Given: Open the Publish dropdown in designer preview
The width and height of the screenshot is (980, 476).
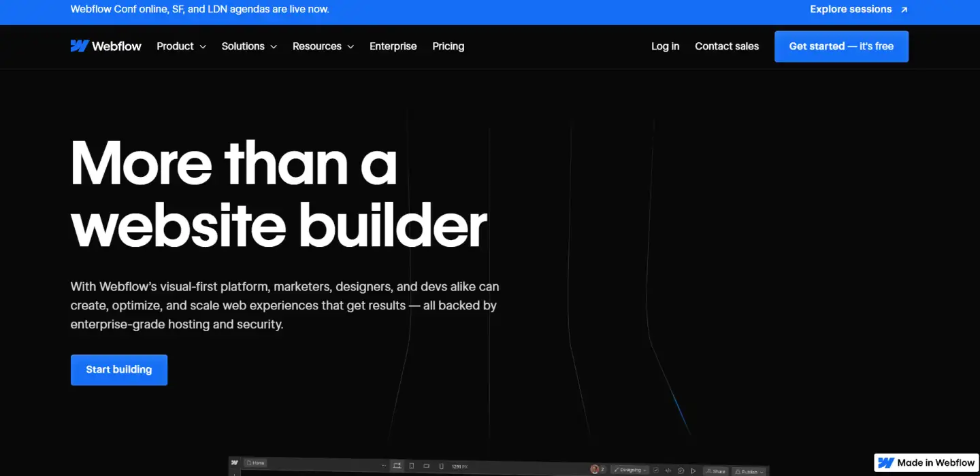Looking at the screenshot, I should tap(750, 472).
